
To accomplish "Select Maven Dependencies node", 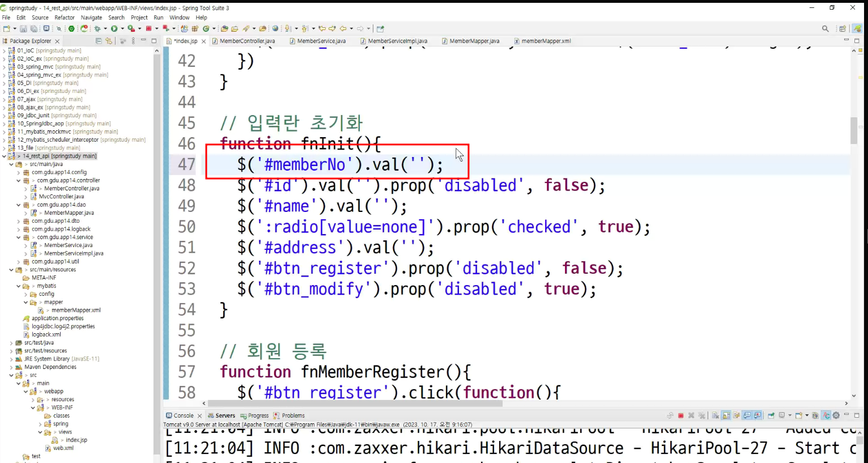I will 50,367.
